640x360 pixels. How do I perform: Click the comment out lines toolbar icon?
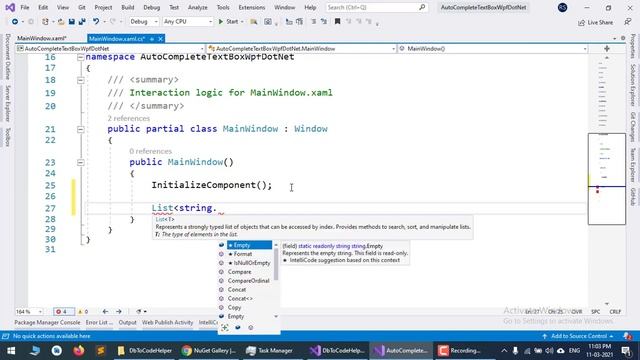tap(313, 22)
